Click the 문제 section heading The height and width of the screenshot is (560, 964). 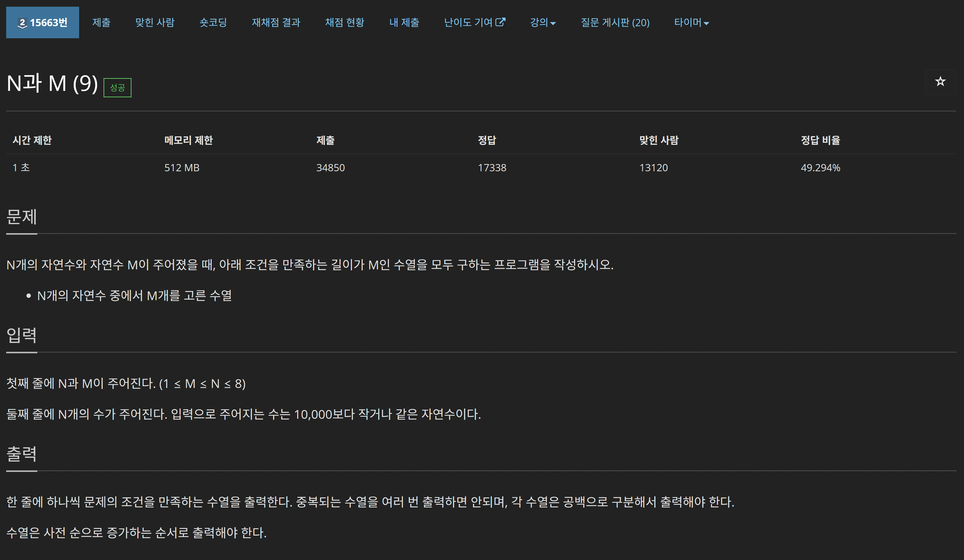[x=22, y=216]
